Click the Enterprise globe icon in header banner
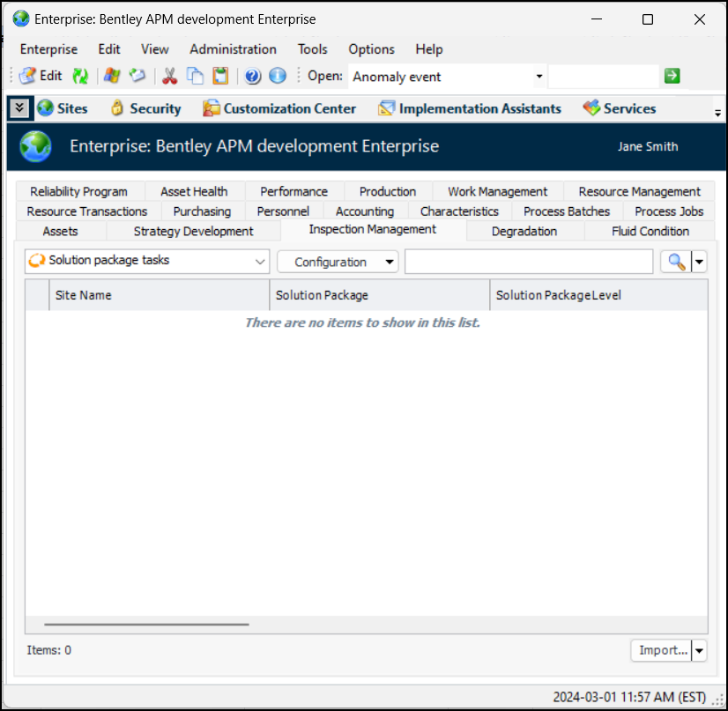The image size is (728, 711). coord(35,146)
